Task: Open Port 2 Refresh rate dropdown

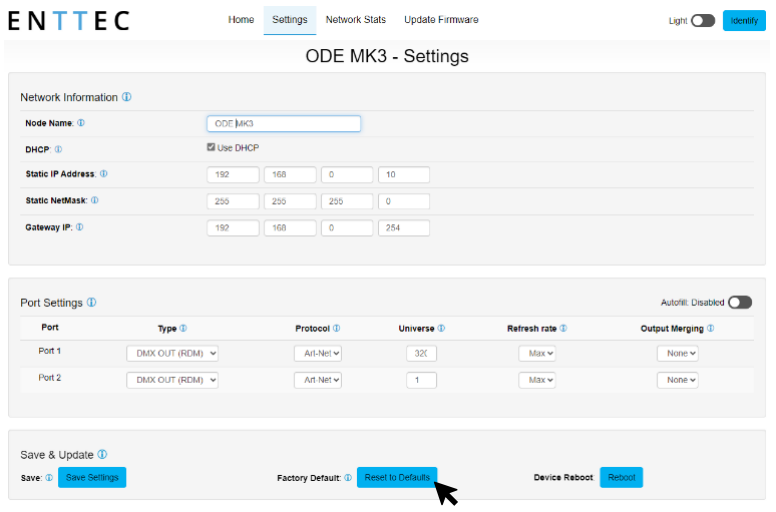Action: (537, 380)
